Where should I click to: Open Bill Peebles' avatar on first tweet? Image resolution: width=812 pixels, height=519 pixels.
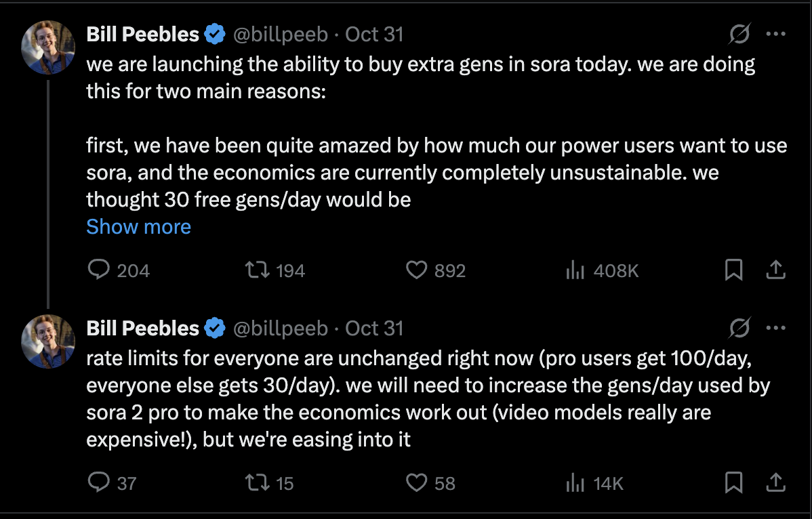pyautogui.click(x=47, y=47)
